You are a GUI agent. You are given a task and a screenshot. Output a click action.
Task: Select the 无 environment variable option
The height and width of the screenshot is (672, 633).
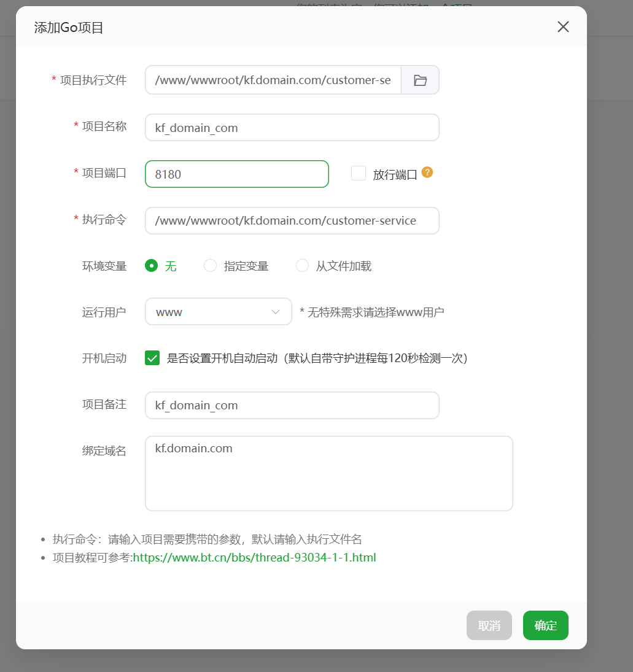(x=151, y=266)
